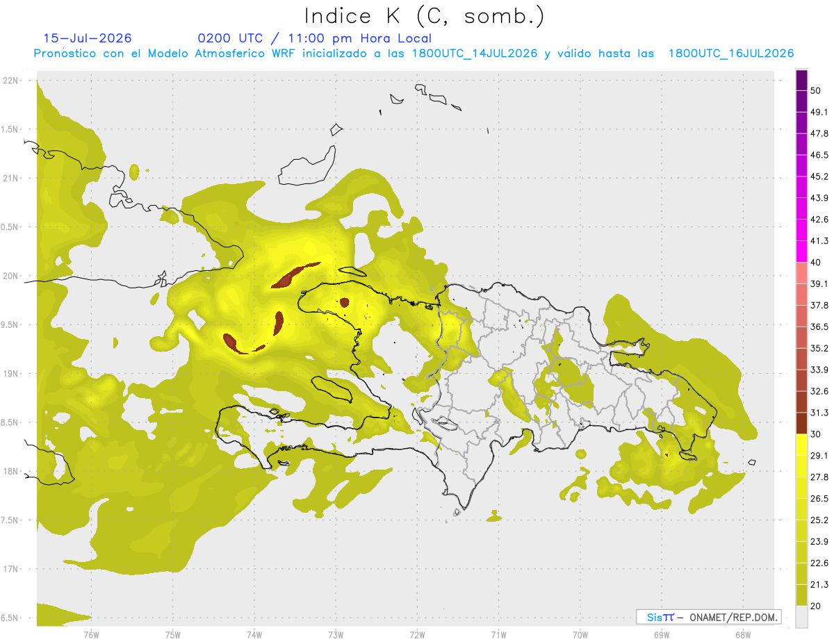834x644 pixels.
Task: Click the 1800UTC_16JUL2026 validity time text
Action: [x=731, y=53]
